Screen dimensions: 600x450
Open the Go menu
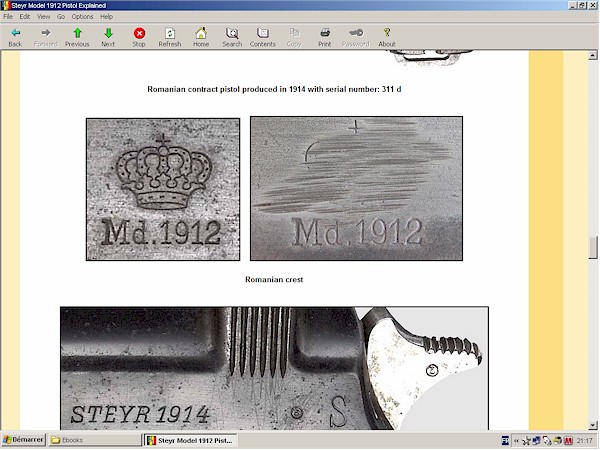pos(61,17)
